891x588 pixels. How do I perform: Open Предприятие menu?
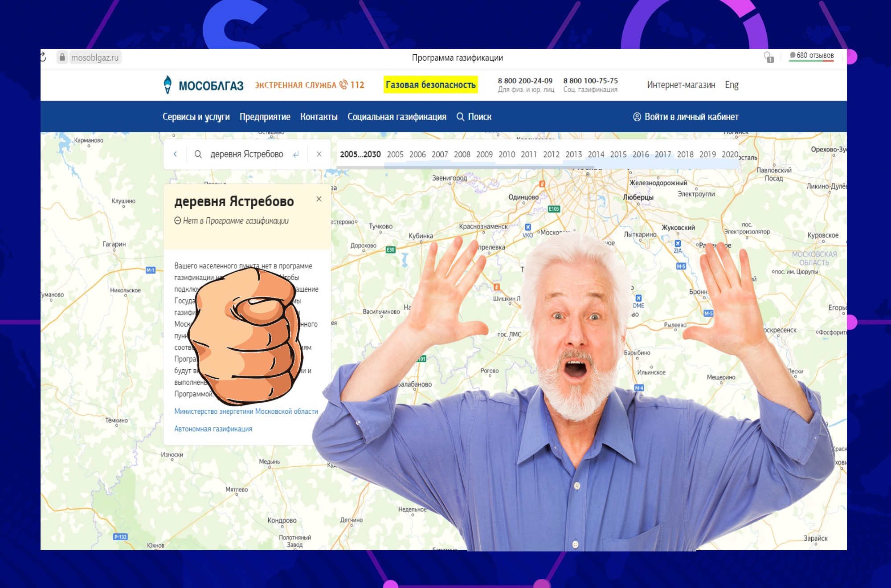(265, 117)
